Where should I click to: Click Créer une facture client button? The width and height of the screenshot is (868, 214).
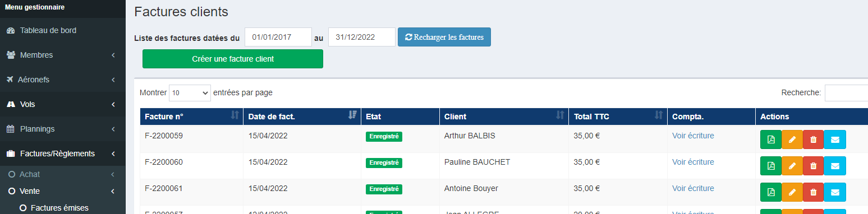233,59
